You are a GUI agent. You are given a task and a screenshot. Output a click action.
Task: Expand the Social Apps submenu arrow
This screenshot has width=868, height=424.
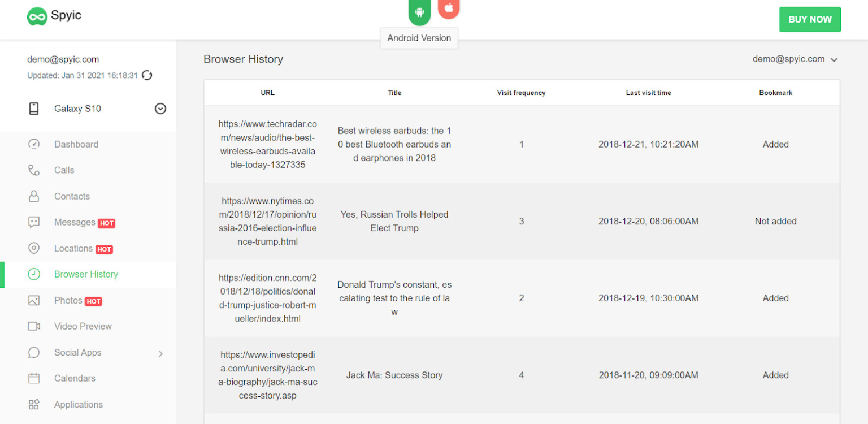[x=160, y=353]
